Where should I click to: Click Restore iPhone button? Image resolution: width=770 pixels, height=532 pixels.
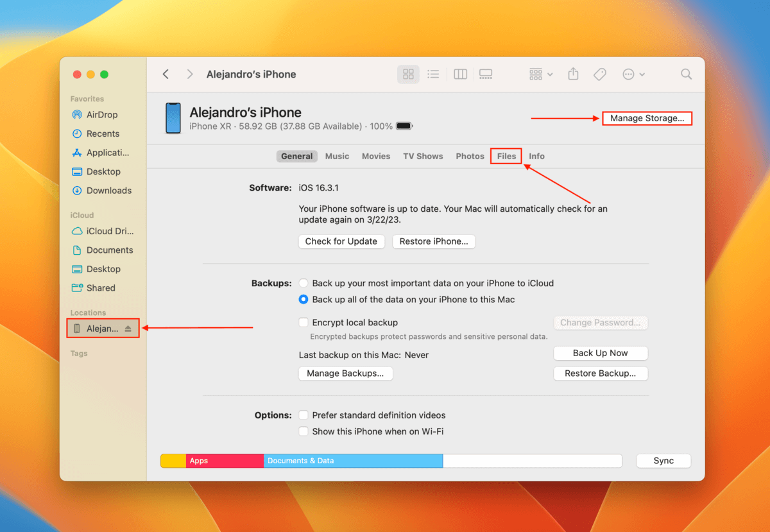point(434,241)
